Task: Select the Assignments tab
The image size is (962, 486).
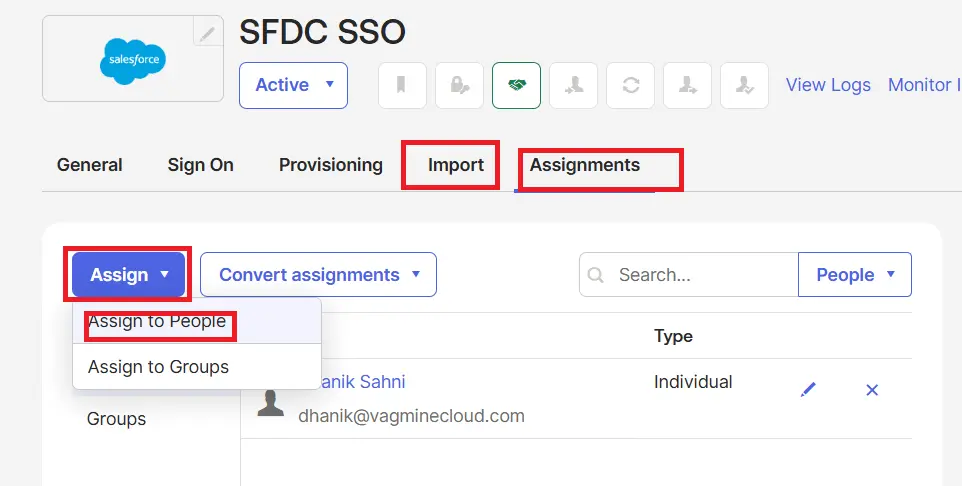Action: 585,165
